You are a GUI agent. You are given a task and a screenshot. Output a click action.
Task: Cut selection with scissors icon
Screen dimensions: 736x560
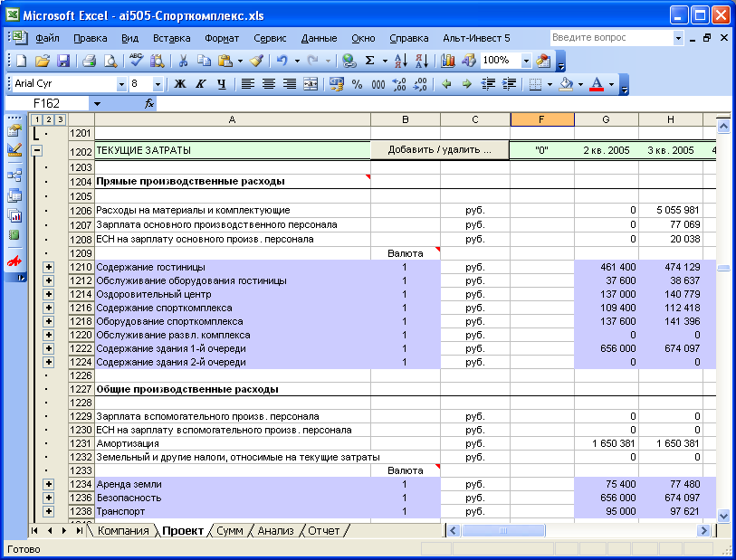tap(183, 61)
